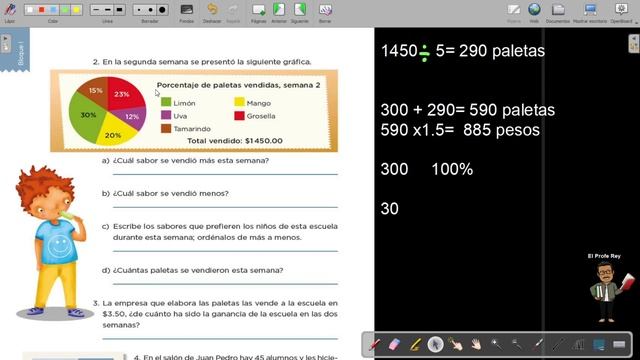Select the laser pointer tool
Image resolution: width=640 pixels, height=360 pixels.
[x=538, y=344]
